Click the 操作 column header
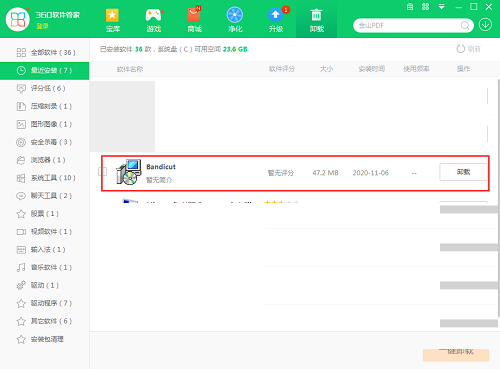Screen dimensions: 500x369 pos(463,69)
